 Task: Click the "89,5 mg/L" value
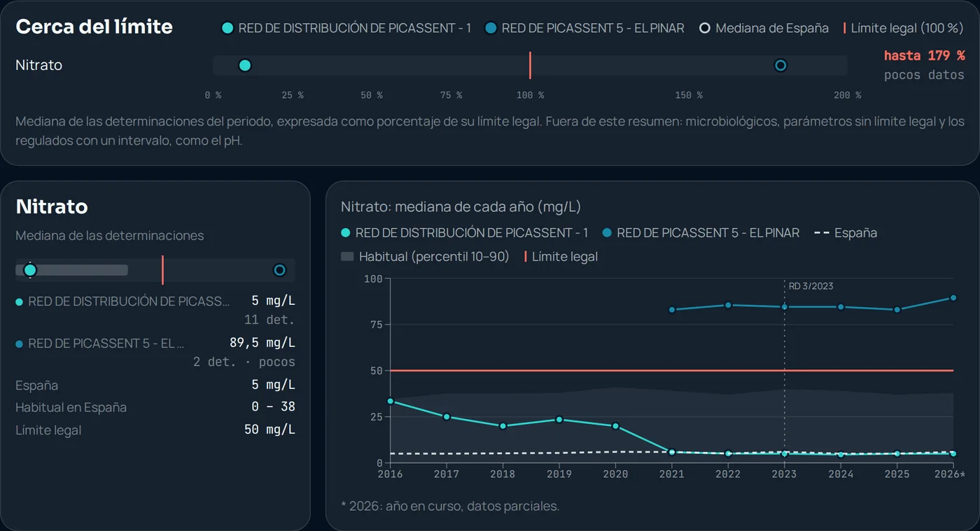tap(262, 343)
